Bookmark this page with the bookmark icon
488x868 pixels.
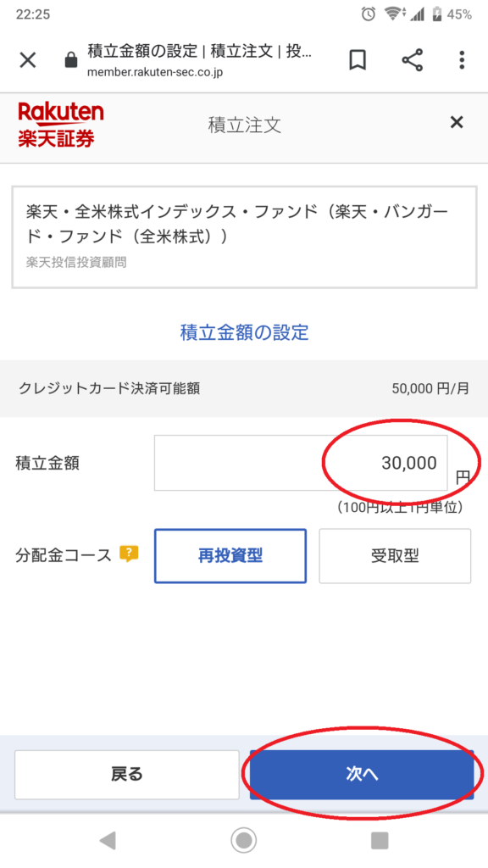tap(358, 60)
